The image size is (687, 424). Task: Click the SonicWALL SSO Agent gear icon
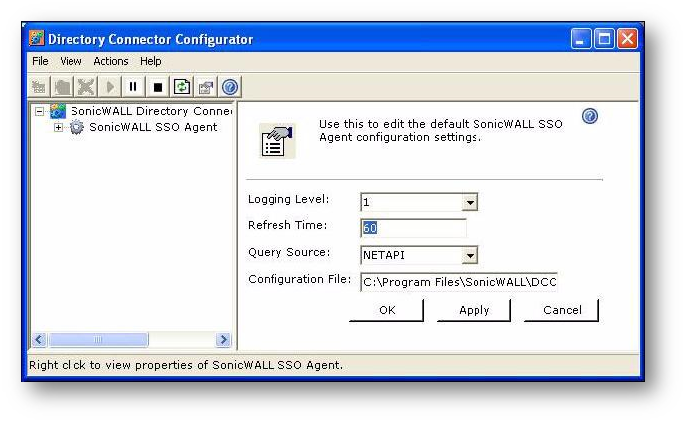tap(77, 128)
